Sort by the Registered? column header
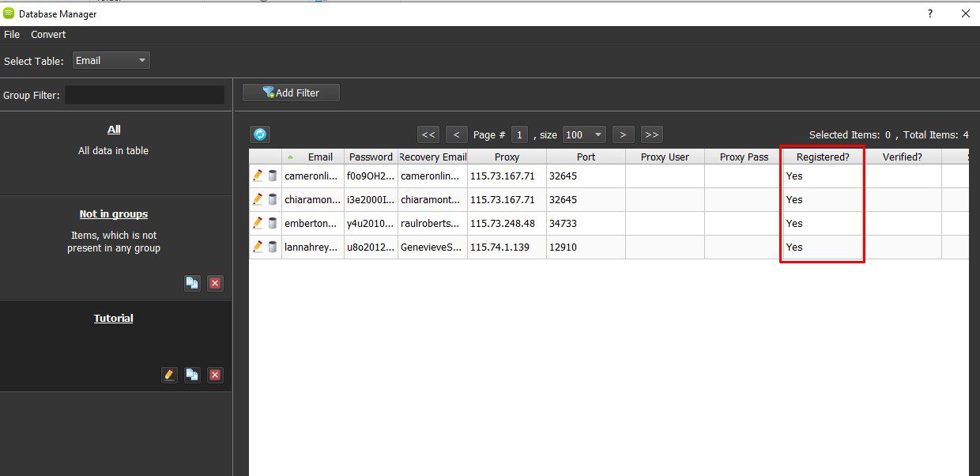The width and height of the screenshot is (980, 476). pos(823,157)
